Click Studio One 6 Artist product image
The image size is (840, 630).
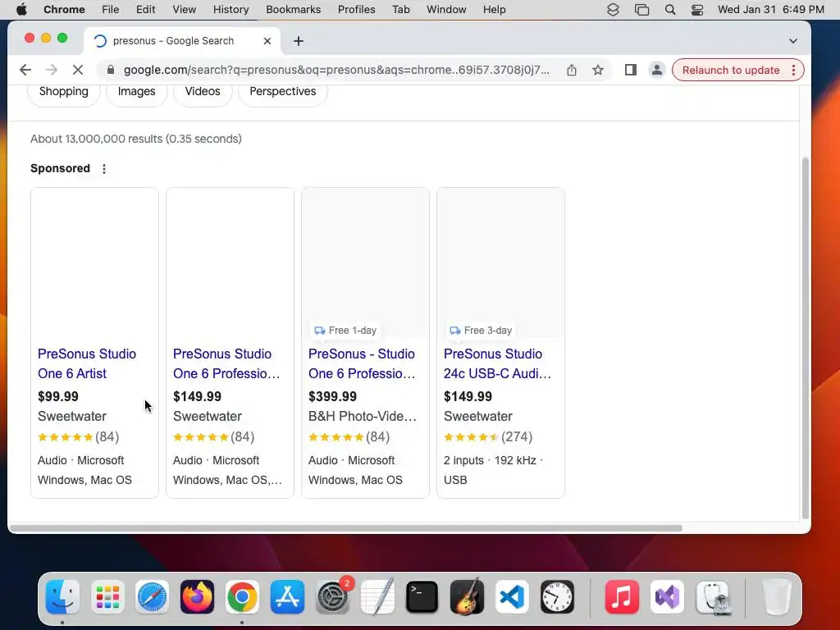[x=95, y=263]
